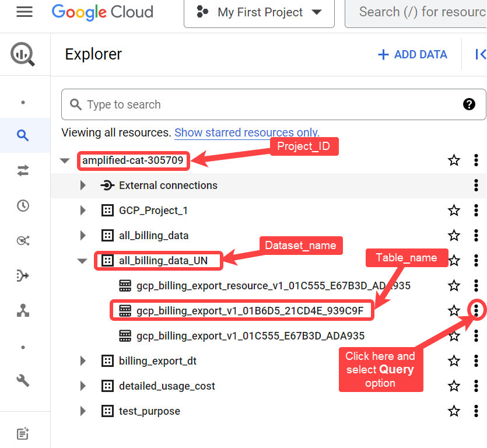Collapse the Explorer panel using arrow icon
The image size is (487, 448).
click(480, 54)
